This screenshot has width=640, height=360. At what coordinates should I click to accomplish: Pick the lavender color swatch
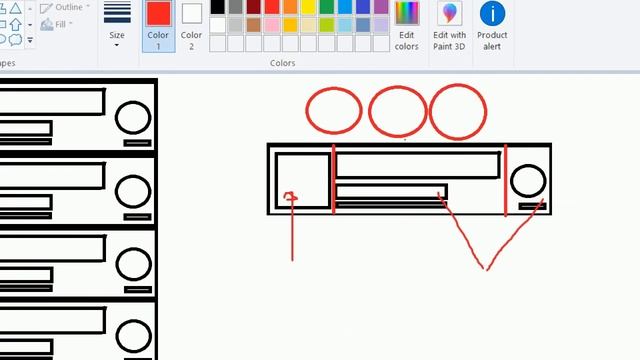tap(381, 25)
